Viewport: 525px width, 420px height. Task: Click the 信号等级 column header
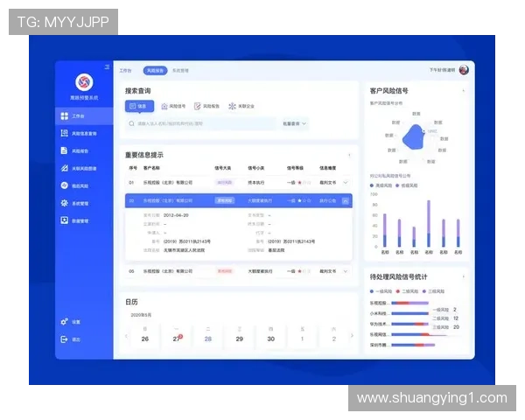point(295,168)
